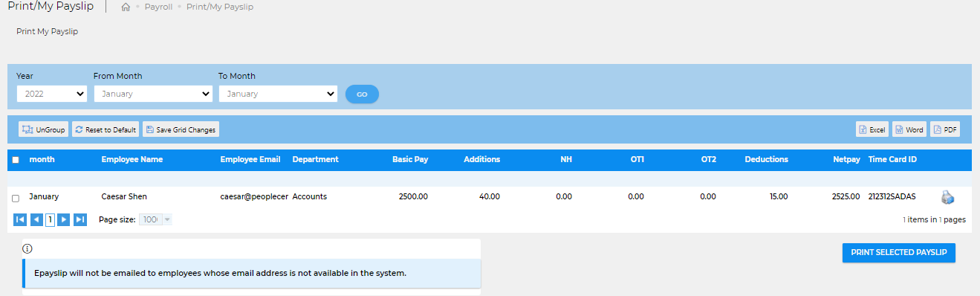
Task: Click the UnGroup toolbar button
Action: [x=43, y=129]
